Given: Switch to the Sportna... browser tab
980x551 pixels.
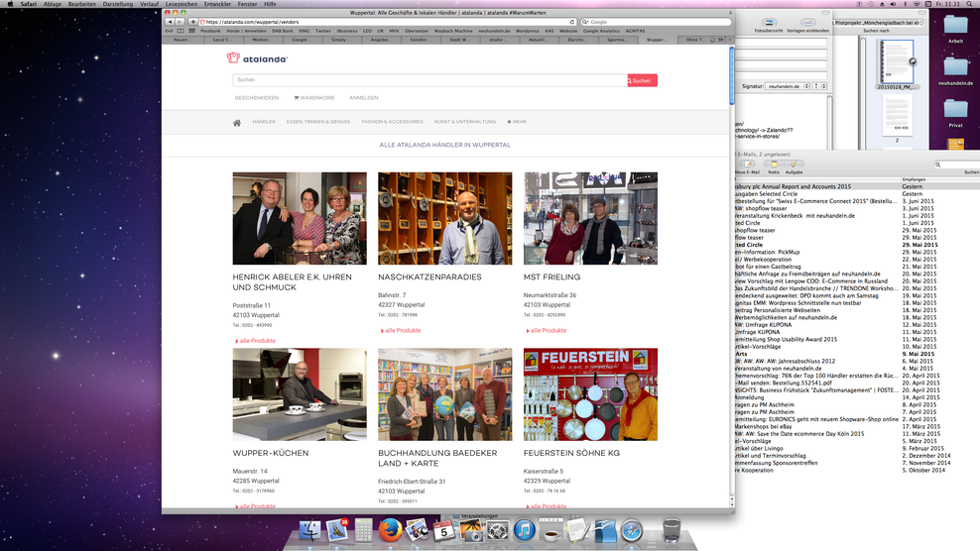Looking at the screenshot, I should click(x=617, y=40).
